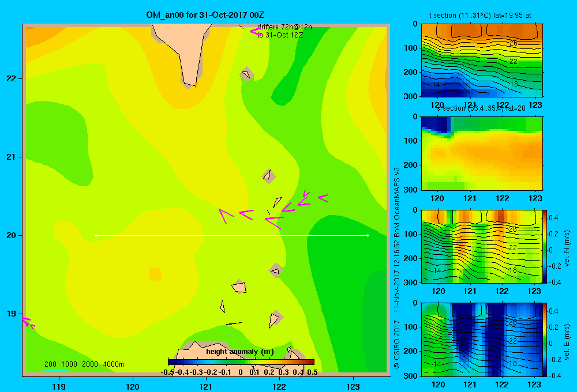Open the temperature section plot

482,61
